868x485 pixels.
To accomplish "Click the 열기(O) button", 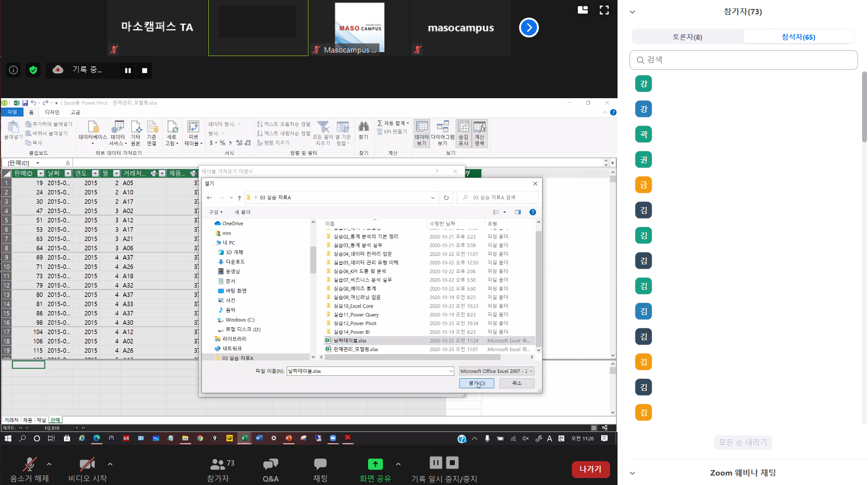I will point(476,383).
